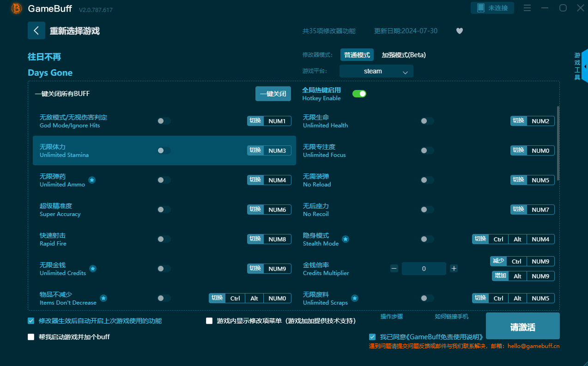Click the phone not-connected icon button

[x=492, y=8]
